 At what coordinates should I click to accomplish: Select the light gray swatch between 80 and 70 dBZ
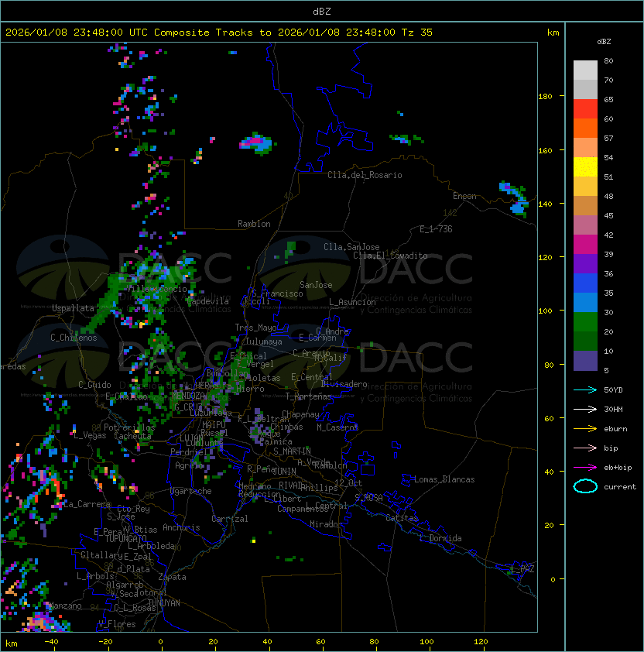pos(585,70)
